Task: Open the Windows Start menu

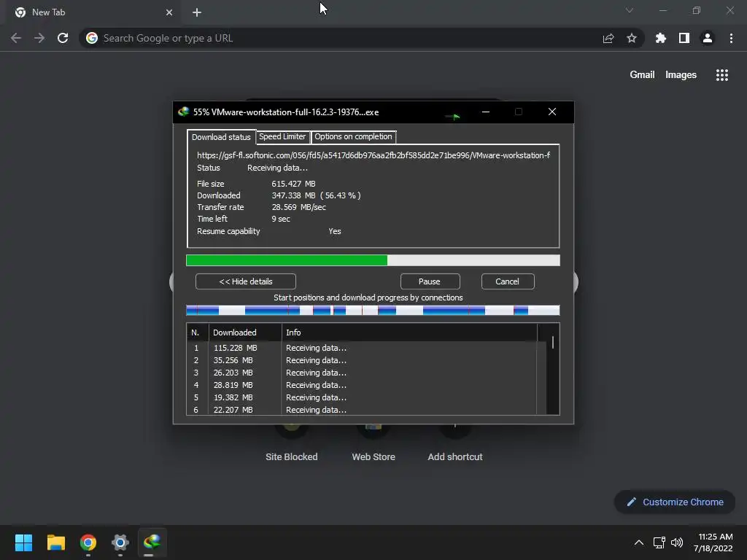Action: [23, 542]
